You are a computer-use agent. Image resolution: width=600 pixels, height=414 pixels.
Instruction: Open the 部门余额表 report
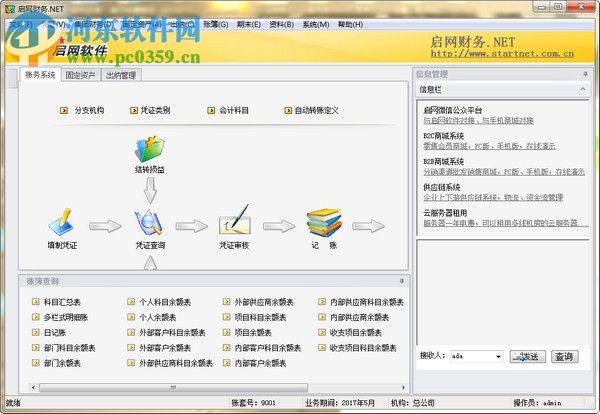tap(57, 363)
